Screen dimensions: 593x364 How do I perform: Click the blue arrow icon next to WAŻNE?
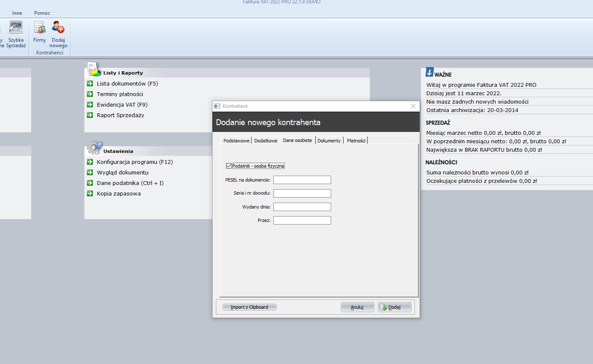429,72
